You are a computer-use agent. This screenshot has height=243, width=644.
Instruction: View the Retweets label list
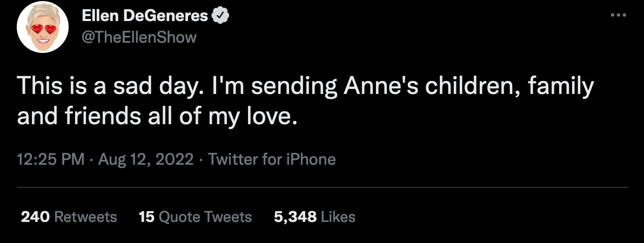click(86, 217)
